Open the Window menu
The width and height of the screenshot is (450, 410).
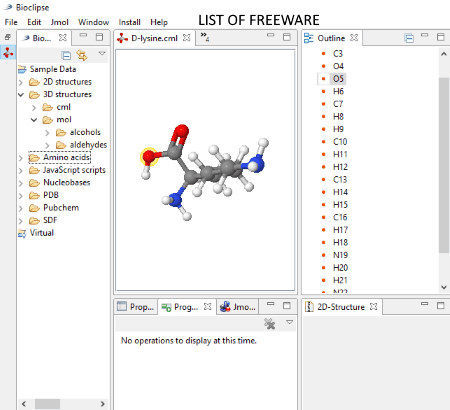pos(94,22)
